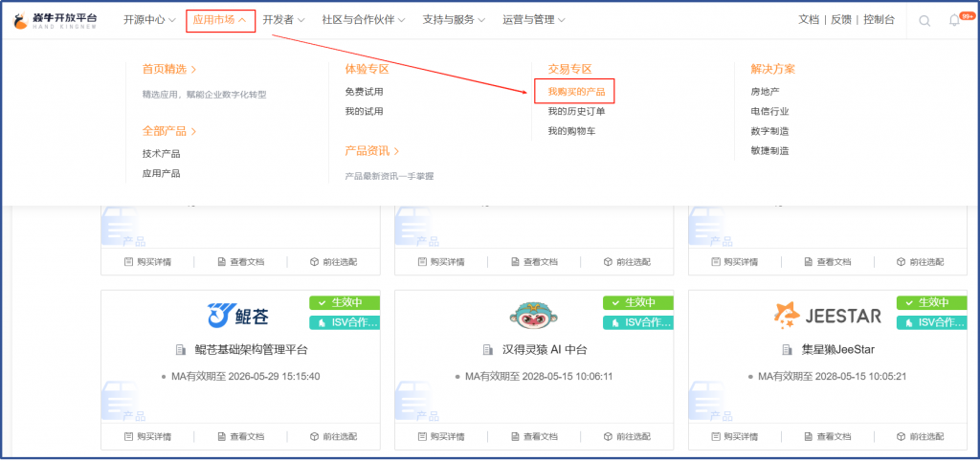Viewport: 980px width, 461px height.
Task: Open 首页精选 section link
Action: tap(169, 69)
